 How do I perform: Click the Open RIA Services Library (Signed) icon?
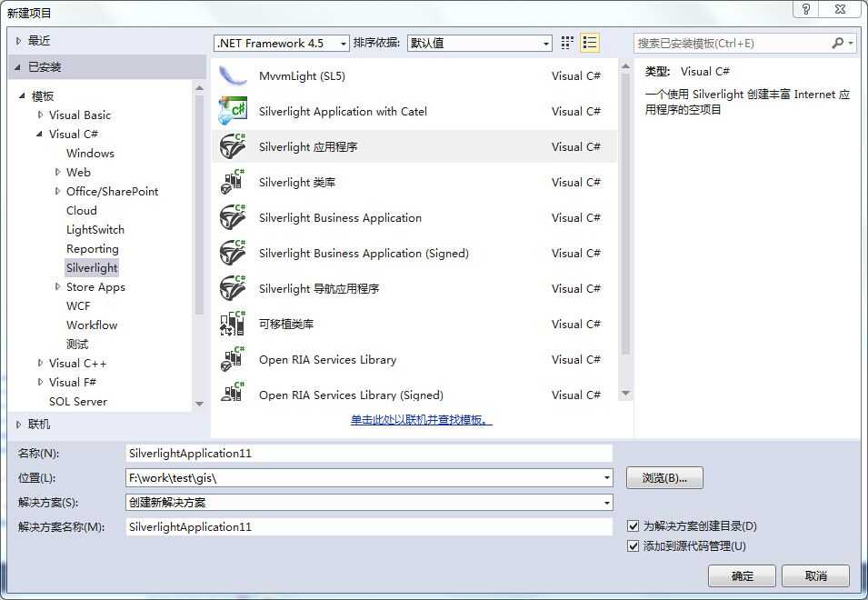[x=233, y=392]
